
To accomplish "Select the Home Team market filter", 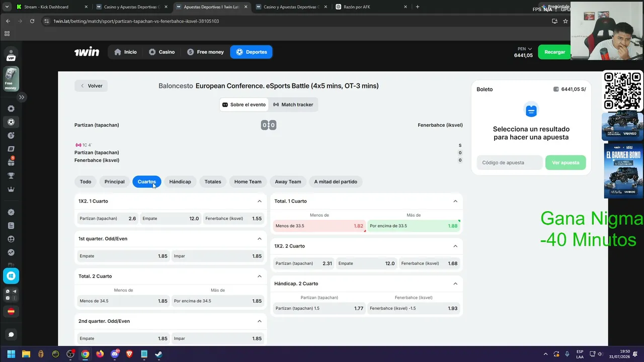I will [248, 182].
